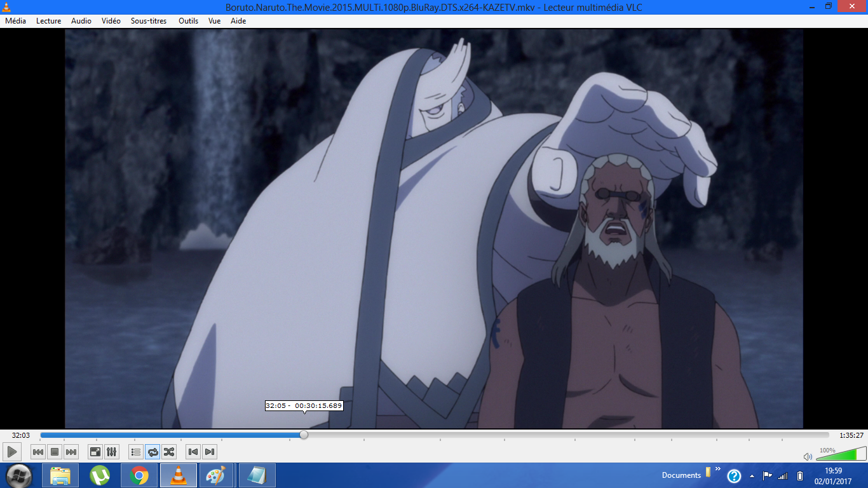Open the Windows Start menu

[x=19, y=475]
